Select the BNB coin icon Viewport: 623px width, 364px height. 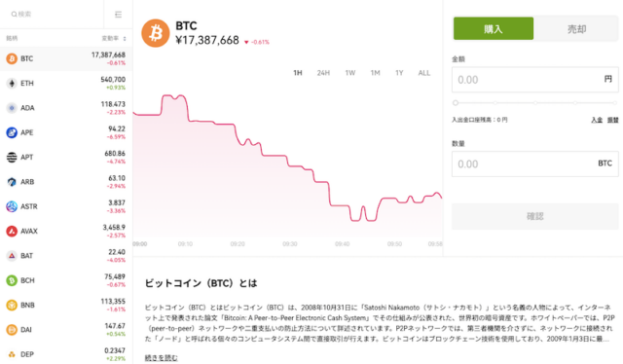coord(12,306)
